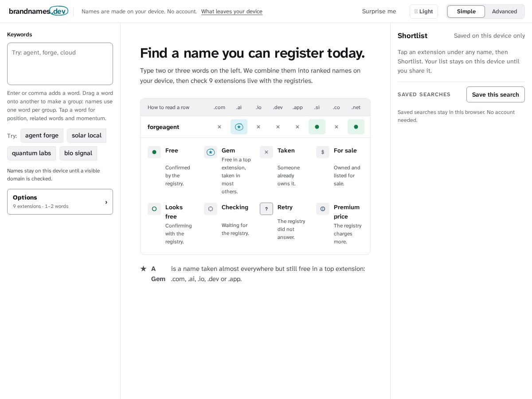Screen dimensions: 532x399
Task: Click the Checking spinner icon
Action: (211, 209)
